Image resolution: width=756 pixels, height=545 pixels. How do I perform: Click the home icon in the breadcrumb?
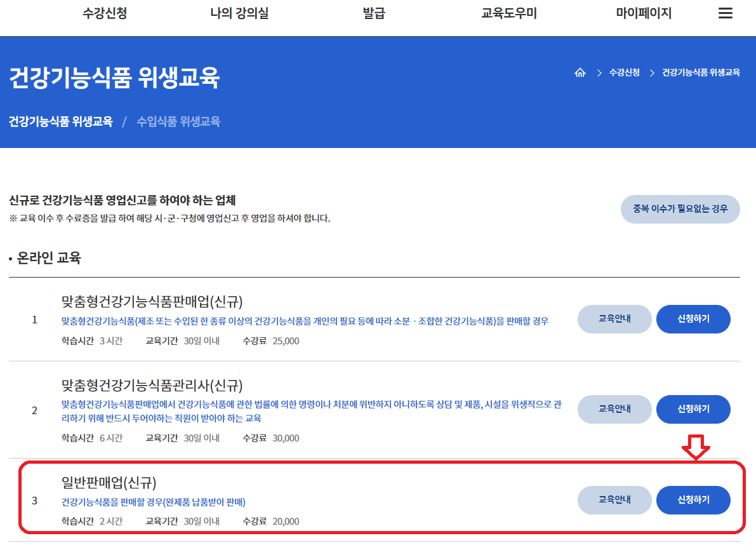click(580, 72)
